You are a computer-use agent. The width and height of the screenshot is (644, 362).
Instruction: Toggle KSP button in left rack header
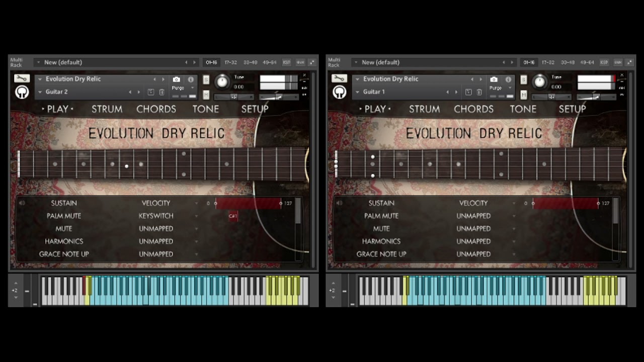(286, 62)
